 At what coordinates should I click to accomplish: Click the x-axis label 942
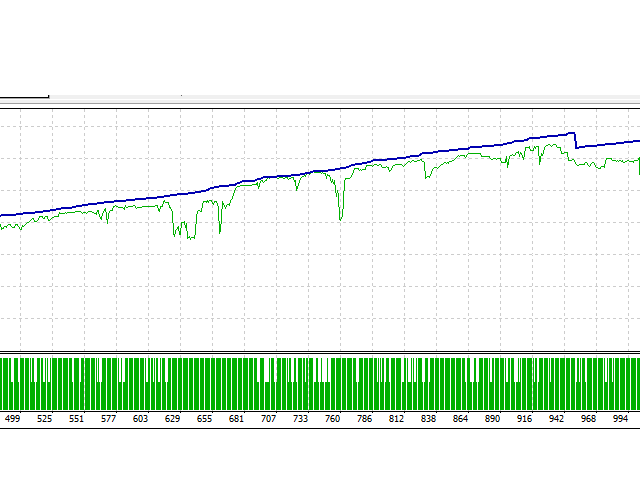pos(556,419)
